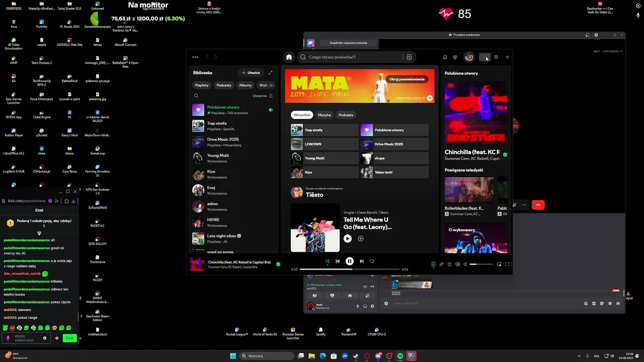
Task: Seek in the song progress bar
Action: coord(350,269)
